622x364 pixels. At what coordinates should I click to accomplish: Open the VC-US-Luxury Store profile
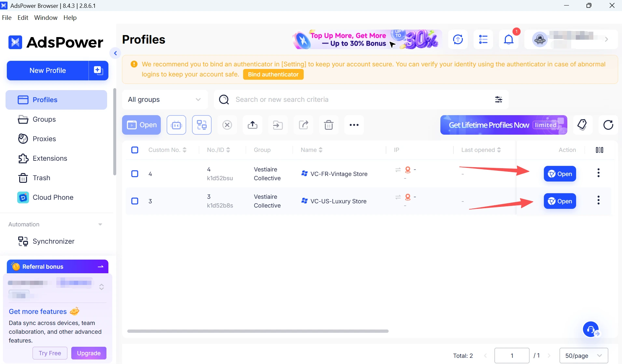point(560,201)
